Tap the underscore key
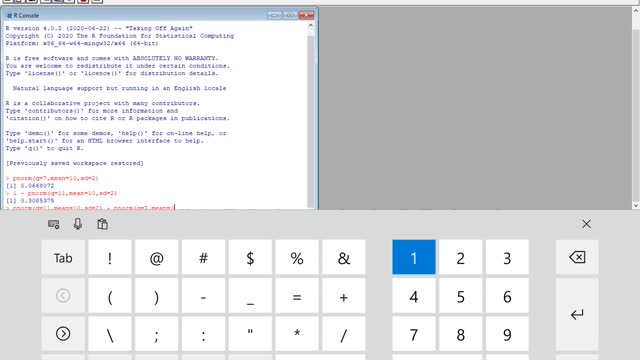 pyautogui.click(x=250, y=296)
